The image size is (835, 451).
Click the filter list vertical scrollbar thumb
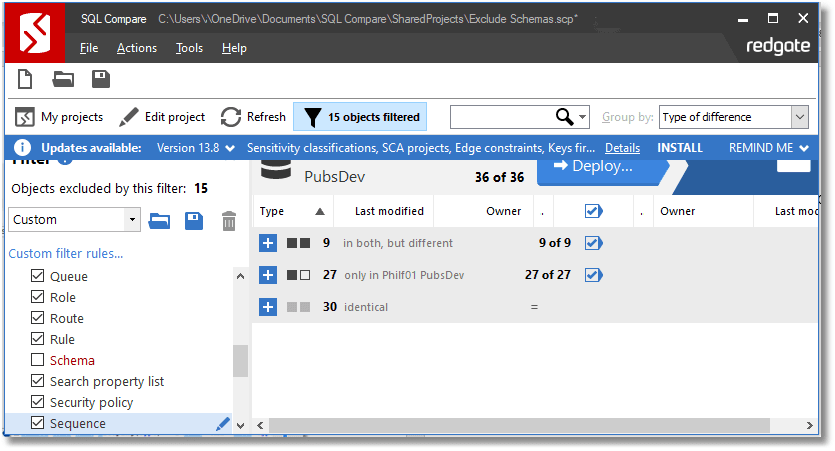[241, 361]
